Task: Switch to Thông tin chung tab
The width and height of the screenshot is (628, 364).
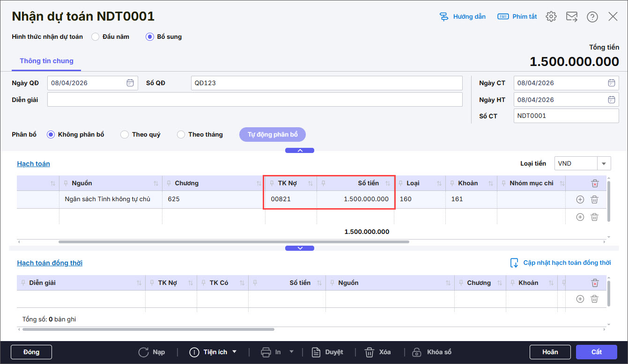Action: (46, 61)
